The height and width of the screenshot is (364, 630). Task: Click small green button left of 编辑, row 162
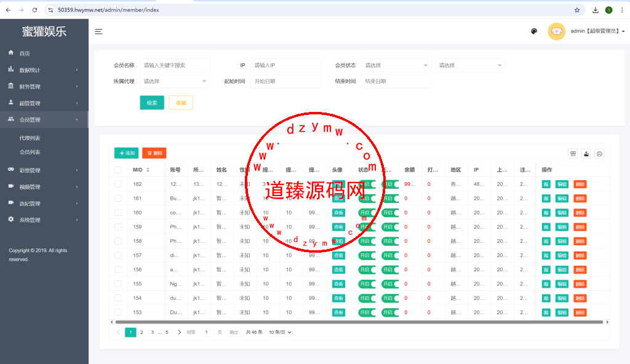tap(546, 184)
